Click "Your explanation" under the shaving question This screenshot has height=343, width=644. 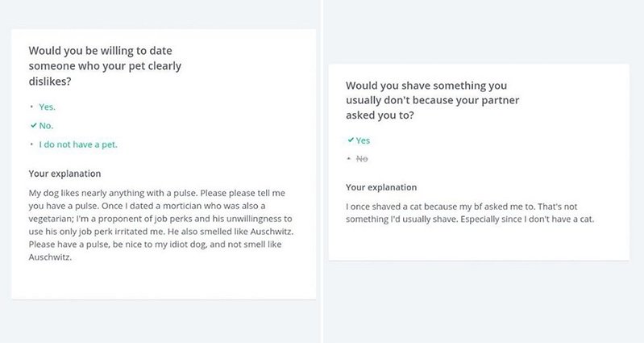click(x=381, y=187)
